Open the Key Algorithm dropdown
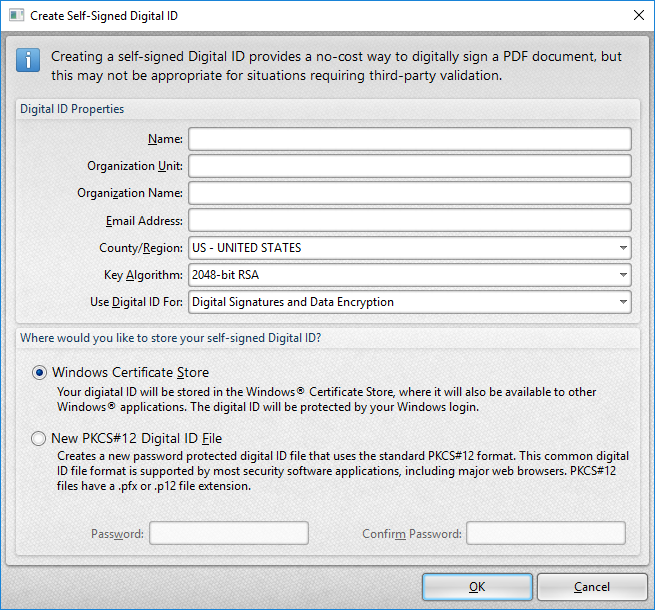The image size is (655, 610). 409,275
